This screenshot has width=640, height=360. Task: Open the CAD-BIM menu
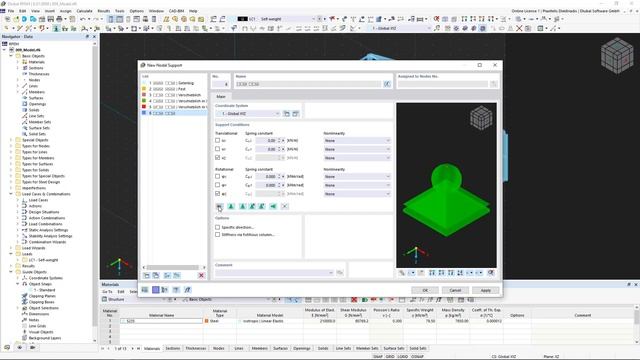click(x=176, y=11)
